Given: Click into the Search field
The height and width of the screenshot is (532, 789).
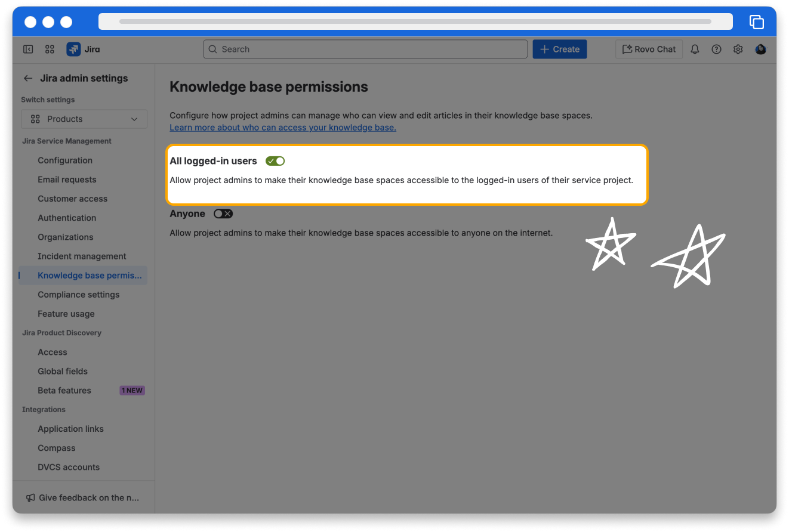Looking at the screenshot, I should (x=365, y=50).
